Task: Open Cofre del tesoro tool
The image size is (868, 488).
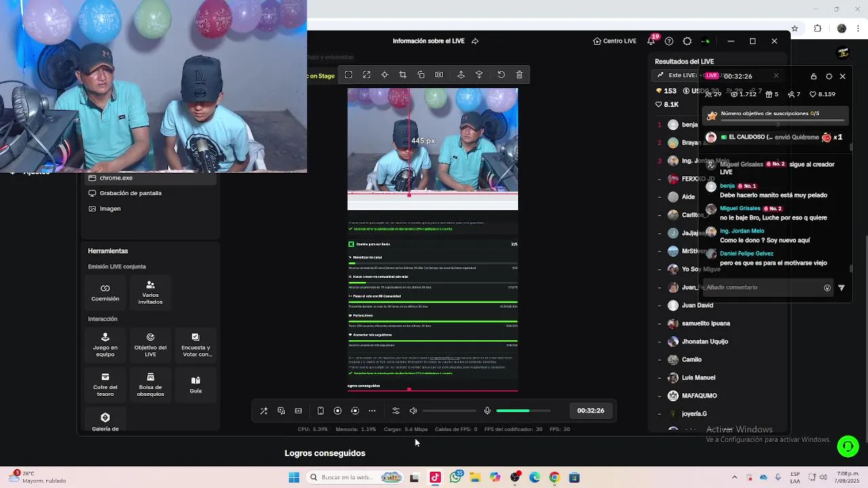Action: coord(105,384)
